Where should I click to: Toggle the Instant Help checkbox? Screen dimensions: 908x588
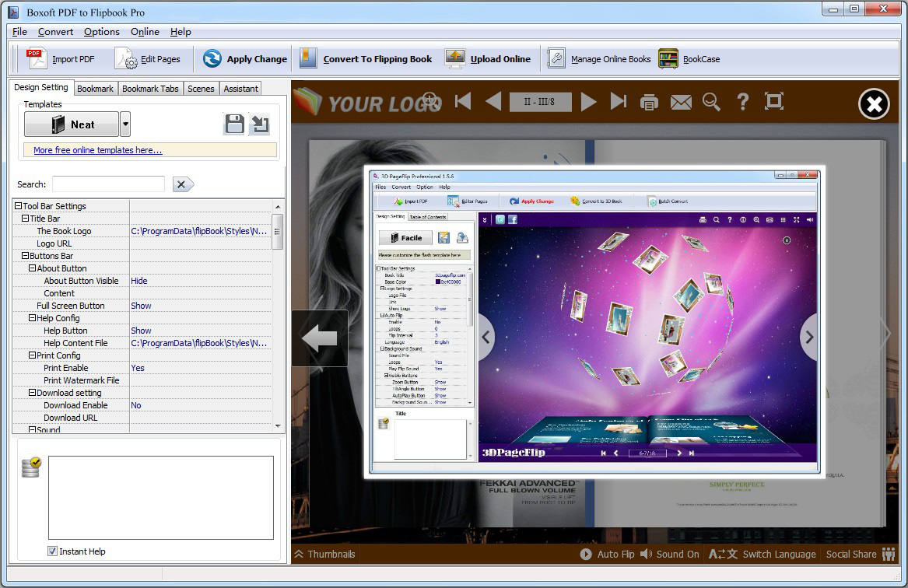[53, 551]
